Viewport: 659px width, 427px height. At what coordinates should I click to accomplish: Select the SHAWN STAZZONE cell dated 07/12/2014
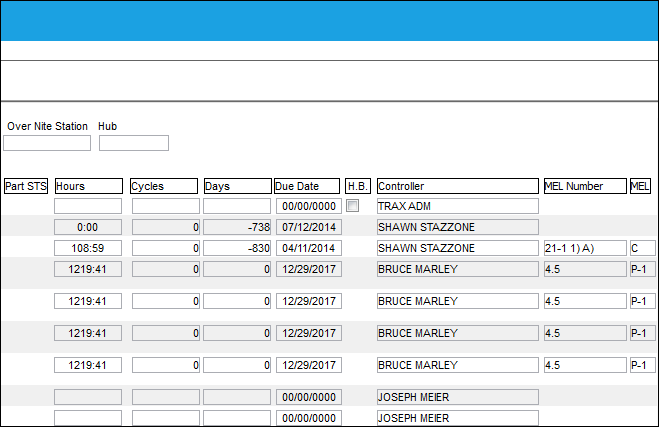click(458, 227)
